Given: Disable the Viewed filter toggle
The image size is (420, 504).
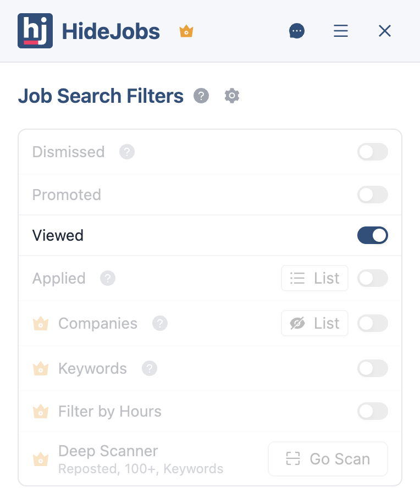Looking at the screenshot, I should point(373,235).
